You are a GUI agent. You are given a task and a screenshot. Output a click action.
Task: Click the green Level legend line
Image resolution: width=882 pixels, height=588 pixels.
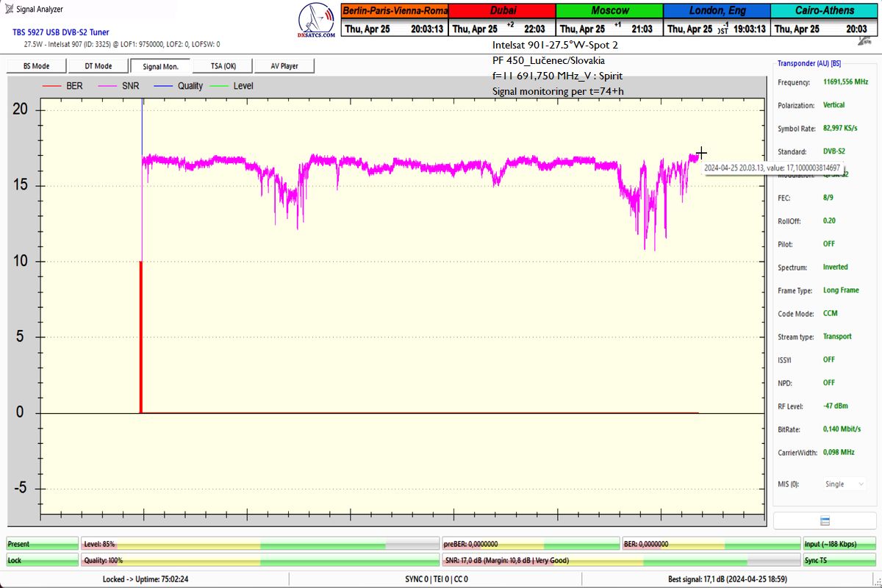click(220, 86)
